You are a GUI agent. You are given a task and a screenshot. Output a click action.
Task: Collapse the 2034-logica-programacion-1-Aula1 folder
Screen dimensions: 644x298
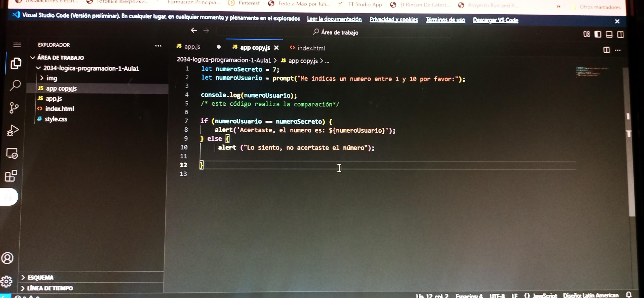[88, 68]
